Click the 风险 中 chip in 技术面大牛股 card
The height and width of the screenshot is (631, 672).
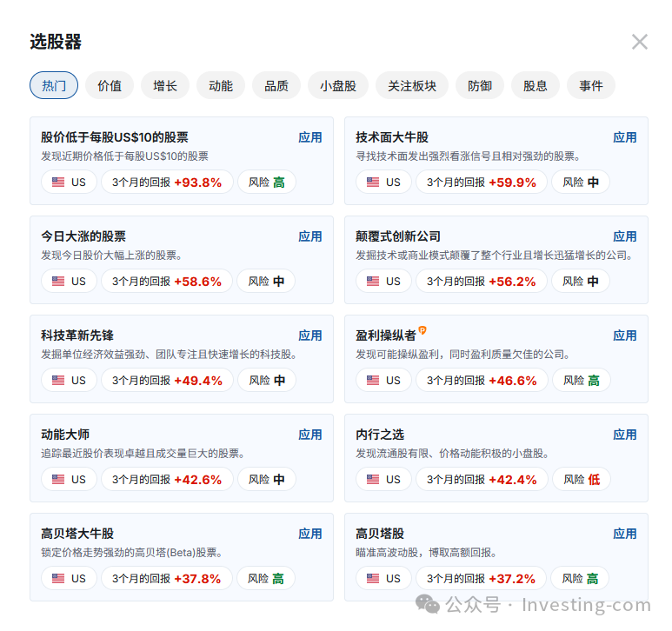coord(581,182)
